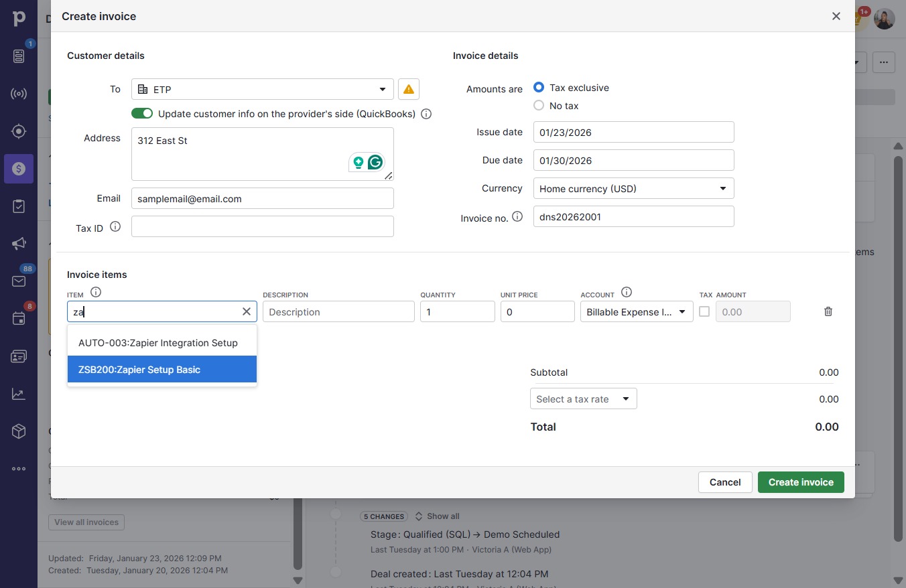This screenshot has width=906, height=588.
Task: Open the user avatar in top right
Action: pyautogui.click(x=885, y=19)
